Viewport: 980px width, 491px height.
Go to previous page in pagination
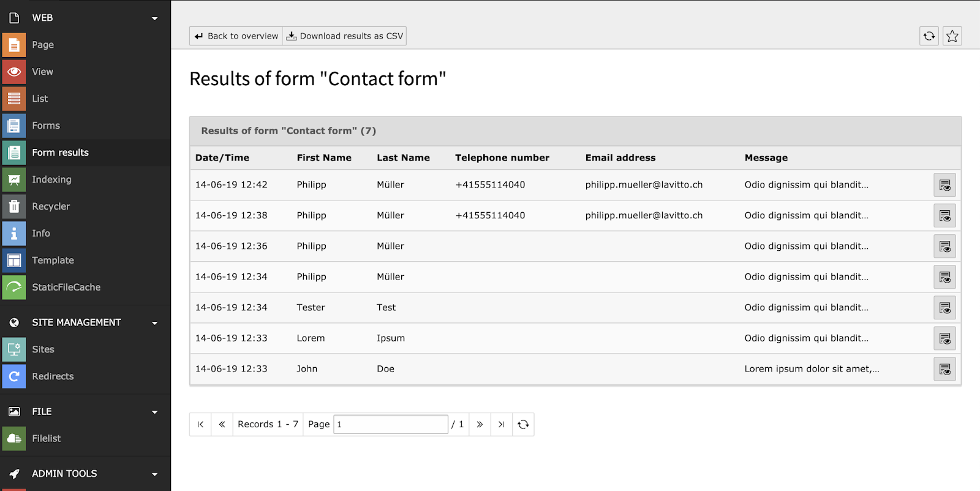coord(222,424)
